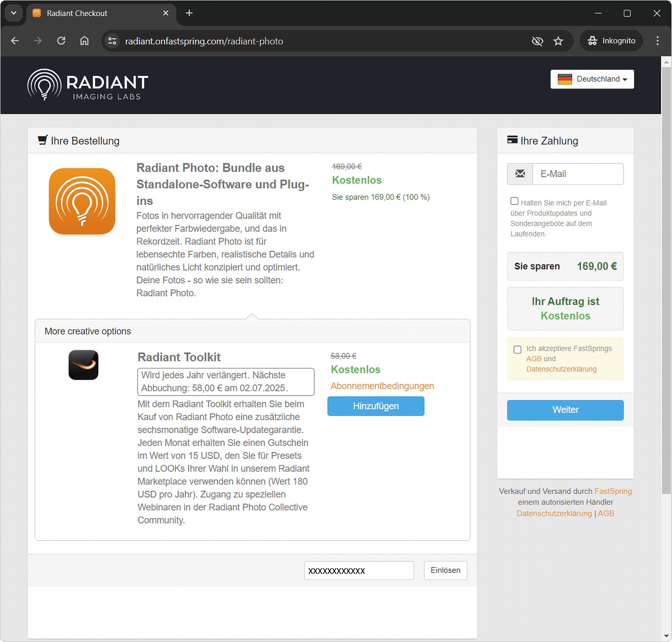Click the orange Radiant Photo app icon
Image resolution: width=672 pixels, height=642 pixels.
(82, 201)
